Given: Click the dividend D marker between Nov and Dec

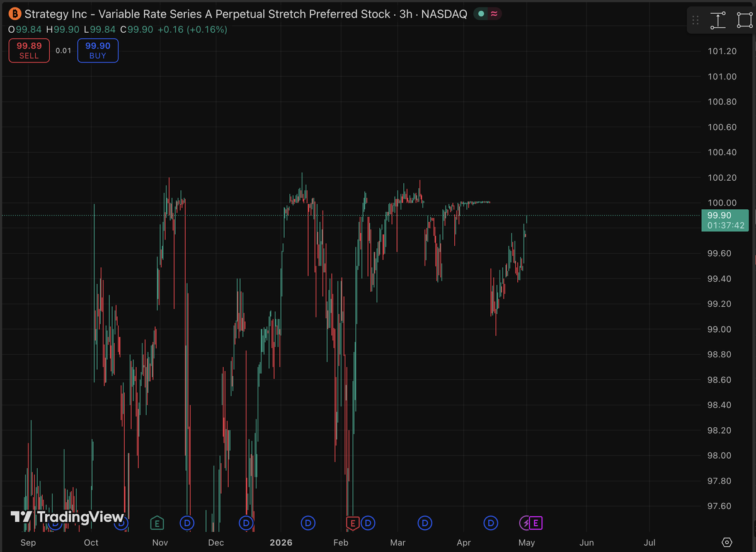Looking at the screenshot, I should click(x=188, y=522).
